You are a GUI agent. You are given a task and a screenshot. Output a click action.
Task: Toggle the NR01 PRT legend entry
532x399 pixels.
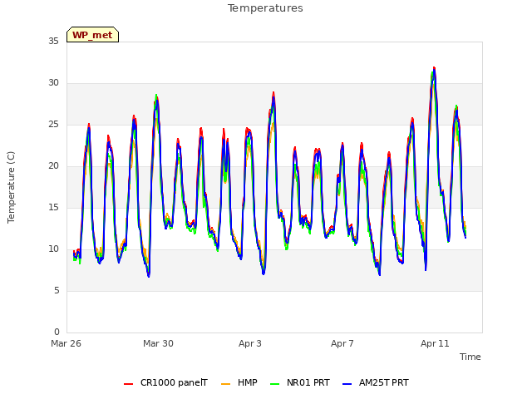pyautogui.click(x=300, y=382)
